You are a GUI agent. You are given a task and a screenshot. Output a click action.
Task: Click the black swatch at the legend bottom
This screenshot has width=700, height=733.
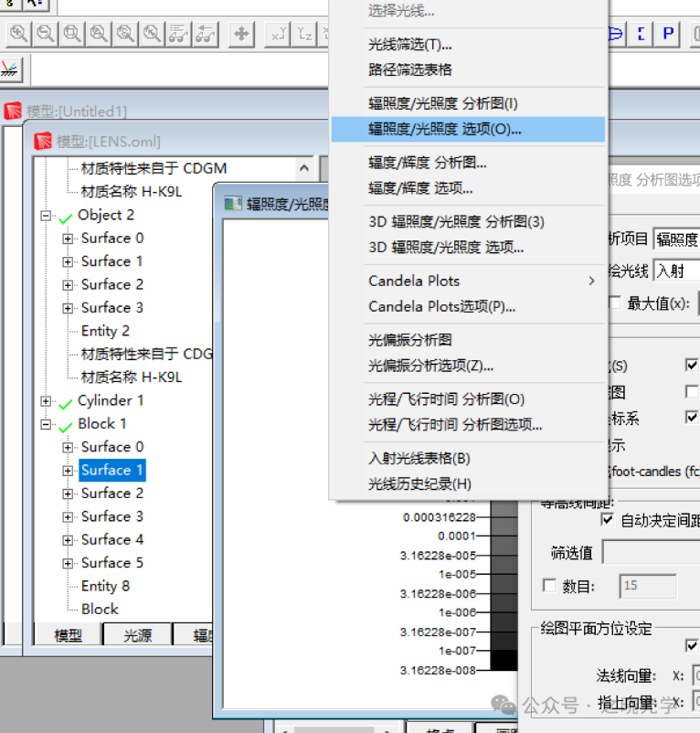point(504,661)
